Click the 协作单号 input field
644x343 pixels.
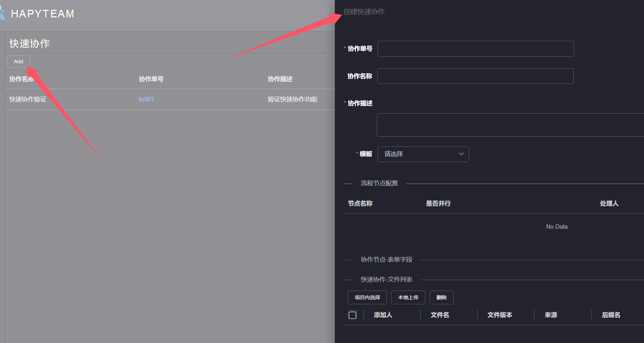point(476,49)
